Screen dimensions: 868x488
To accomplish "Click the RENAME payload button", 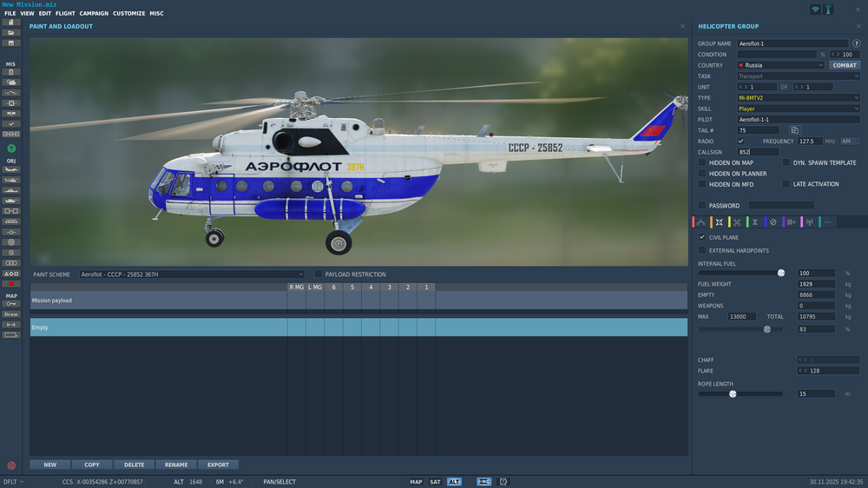I will tap(176, 465).
